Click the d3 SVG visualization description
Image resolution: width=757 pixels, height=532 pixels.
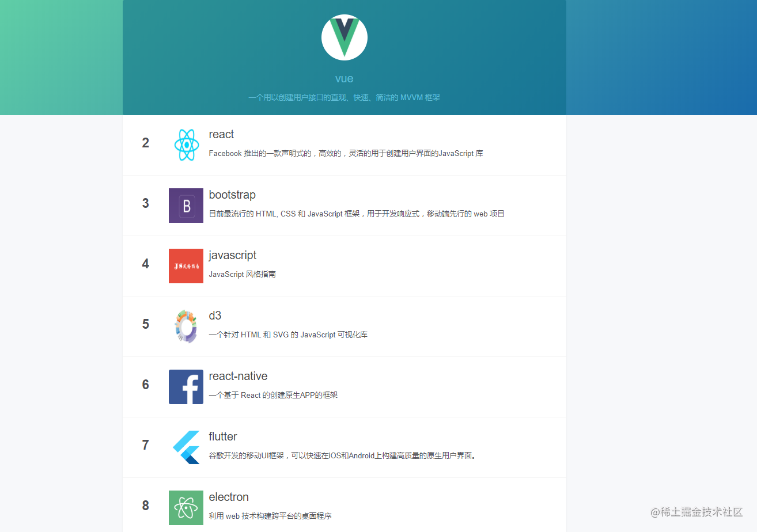pyautogui.click(x=288, y=335)
